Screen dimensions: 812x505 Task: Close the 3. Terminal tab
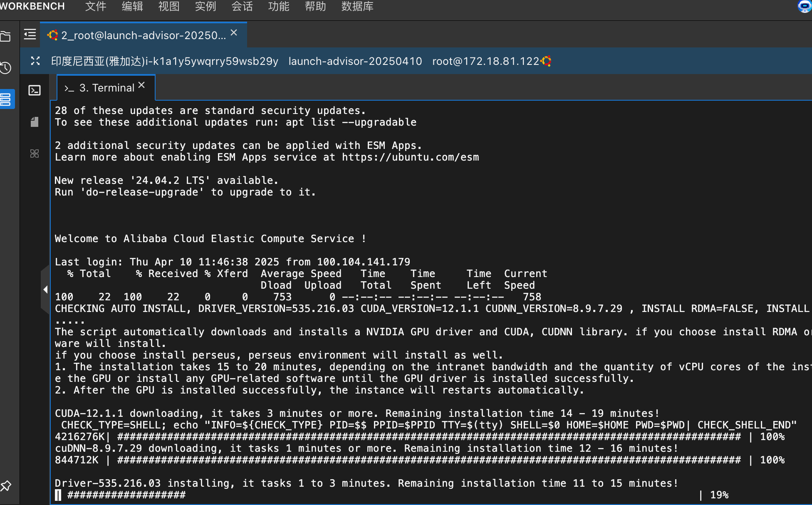[x=141, y=85]
